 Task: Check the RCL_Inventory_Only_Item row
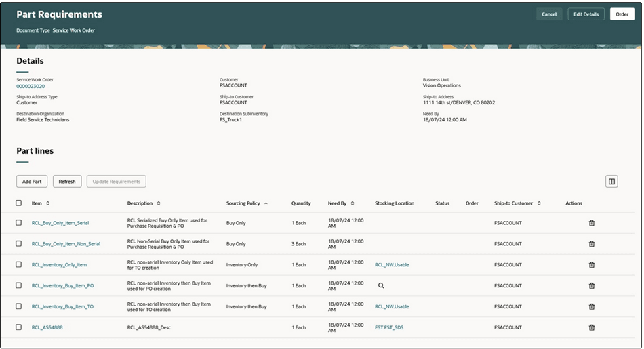coord(18,264)
